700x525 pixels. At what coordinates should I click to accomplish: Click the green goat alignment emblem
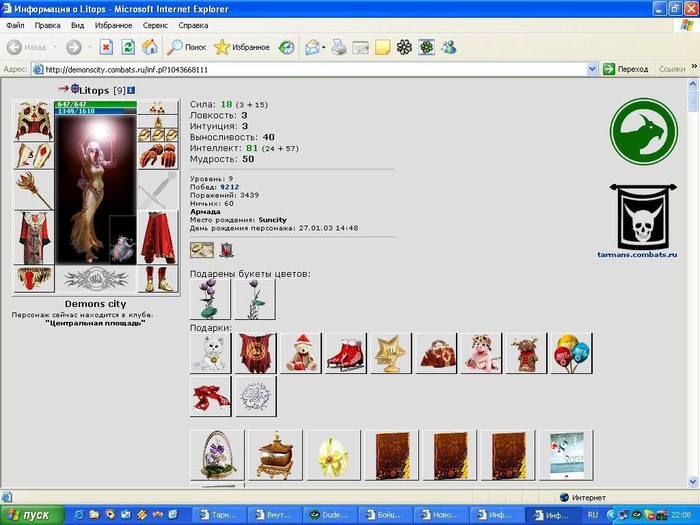coord(644,132)
